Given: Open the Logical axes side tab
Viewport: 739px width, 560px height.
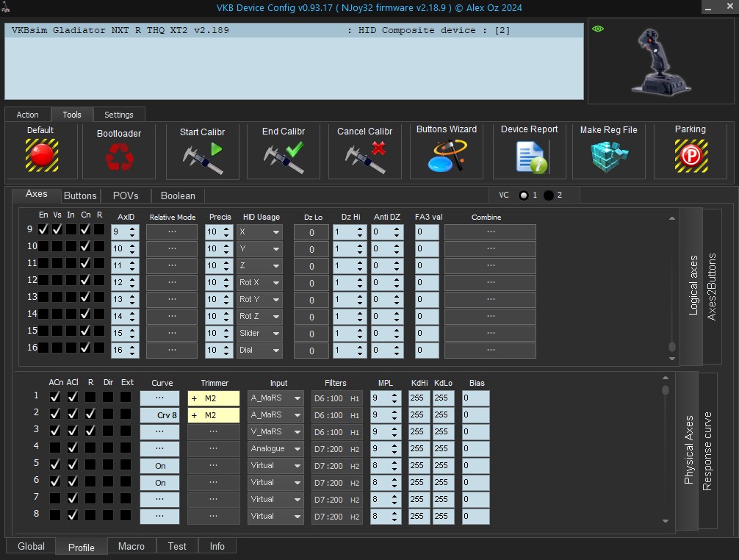Looking at the screenshot, I should pos(693,285).
